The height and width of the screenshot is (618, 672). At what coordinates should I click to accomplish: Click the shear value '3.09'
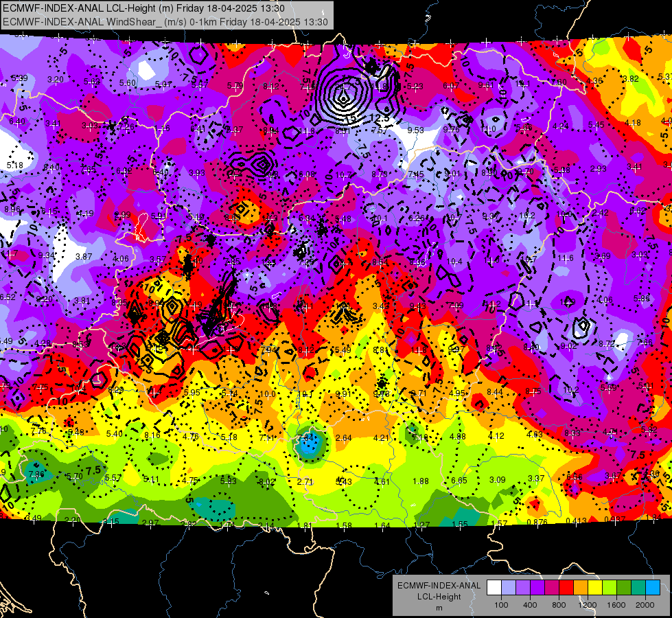pos(498,479)
